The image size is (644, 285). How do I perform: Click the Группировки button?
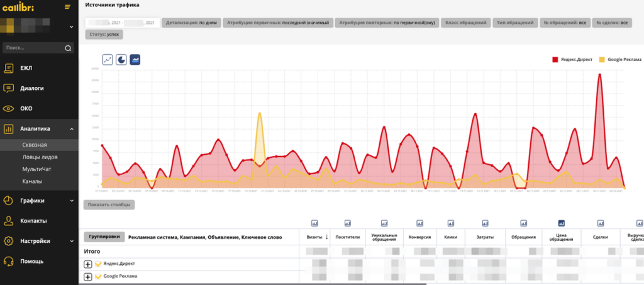tap(104, 237)
